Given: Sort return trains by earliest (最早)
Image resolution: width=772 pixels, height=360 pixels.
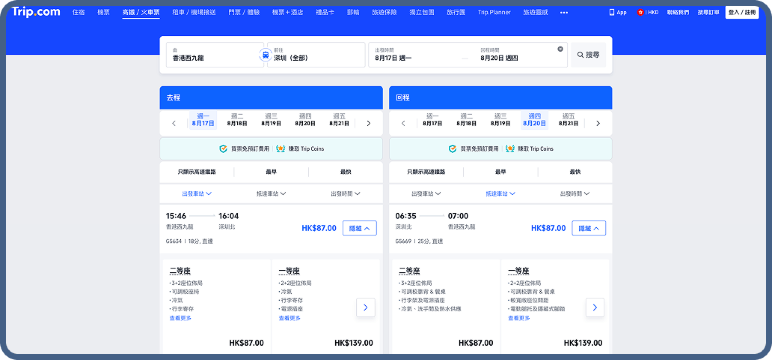Looking at the screenshot, I should point(501,172).
